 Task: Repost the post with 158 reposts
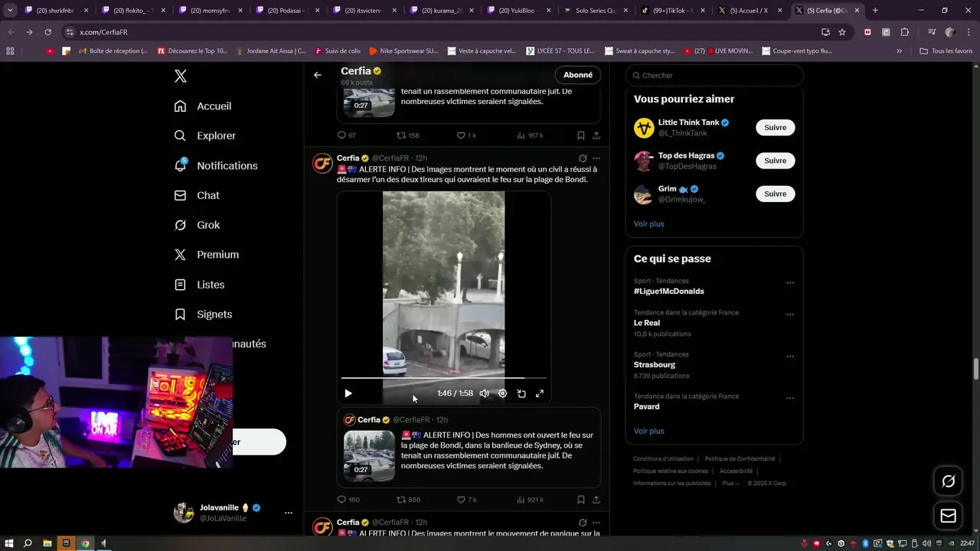(x=407, y=135)
